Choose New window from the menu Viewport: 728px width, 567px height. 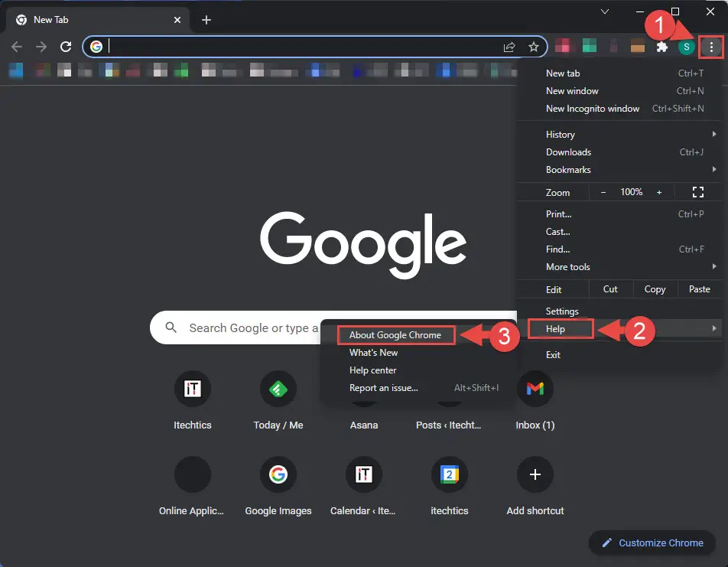coord(620,91)
